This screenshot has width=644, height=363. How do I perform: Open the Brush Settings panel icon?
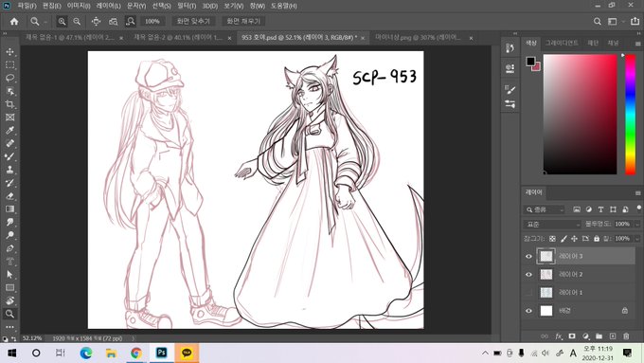[510, 89]
